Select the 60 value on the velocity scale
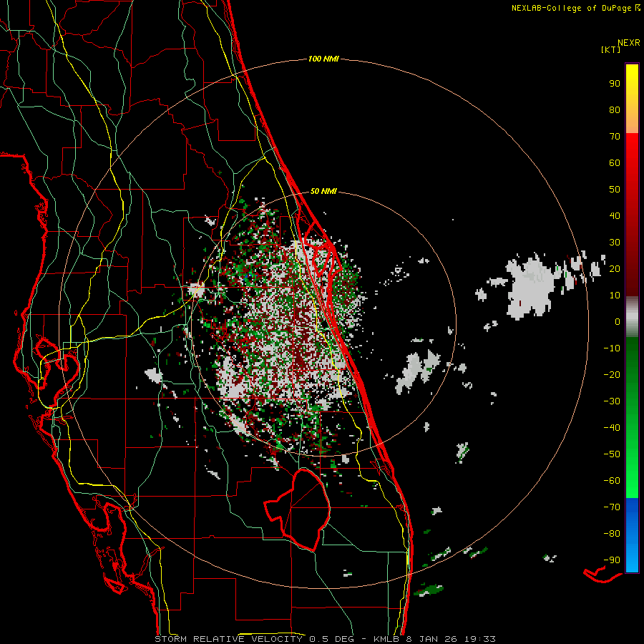Viewport: 644px width, 644px height. click(615, 162)
